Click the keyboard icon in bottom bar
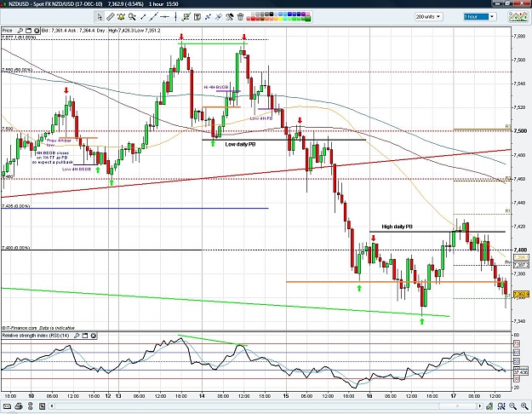 [x=7, y=406]
